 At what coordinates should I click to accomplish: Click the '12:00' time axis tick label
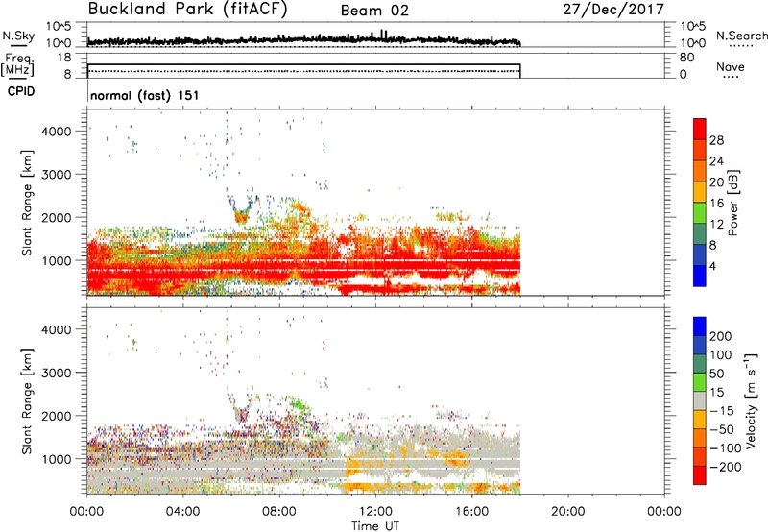375,512
